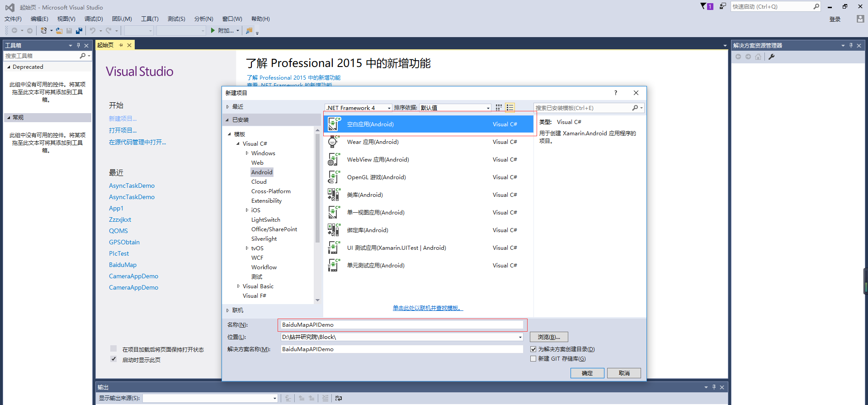Click the help question mark in dialog
This screenshot has width=868, height=405.
pos(615,93)
